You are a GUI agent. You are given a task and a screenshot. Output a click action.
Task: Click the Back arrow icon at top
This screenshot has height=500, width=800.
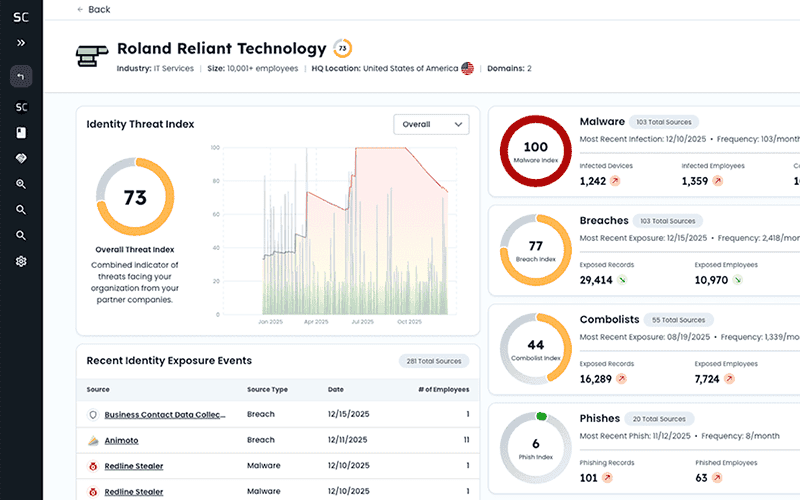pos(80,9)
